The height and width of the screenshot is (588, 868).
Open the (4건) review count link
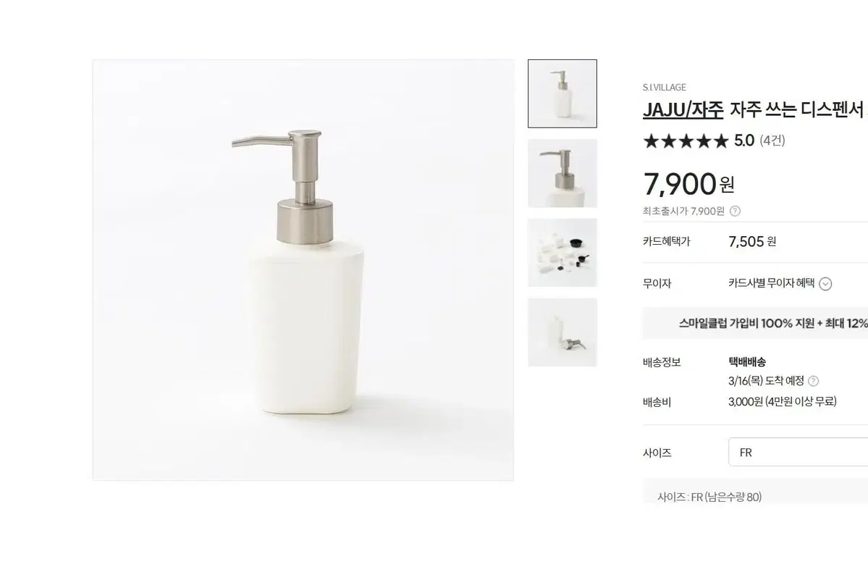pos(772,140)
